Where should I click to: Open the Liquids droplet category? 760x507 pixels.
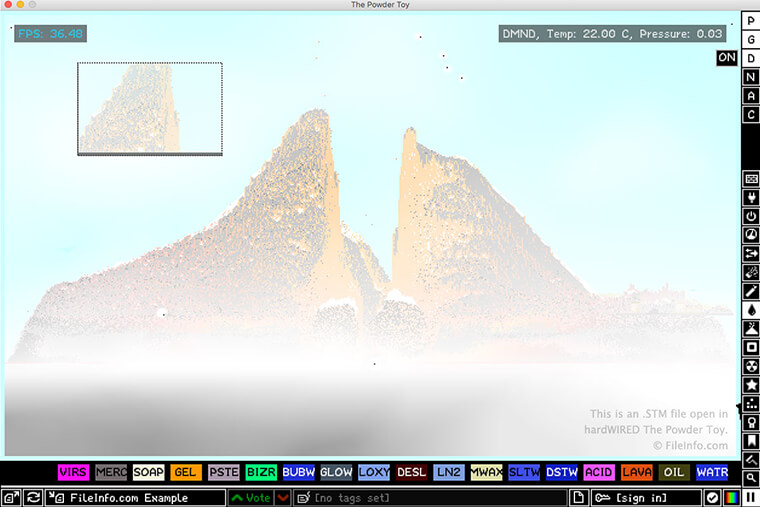[750, 309]
